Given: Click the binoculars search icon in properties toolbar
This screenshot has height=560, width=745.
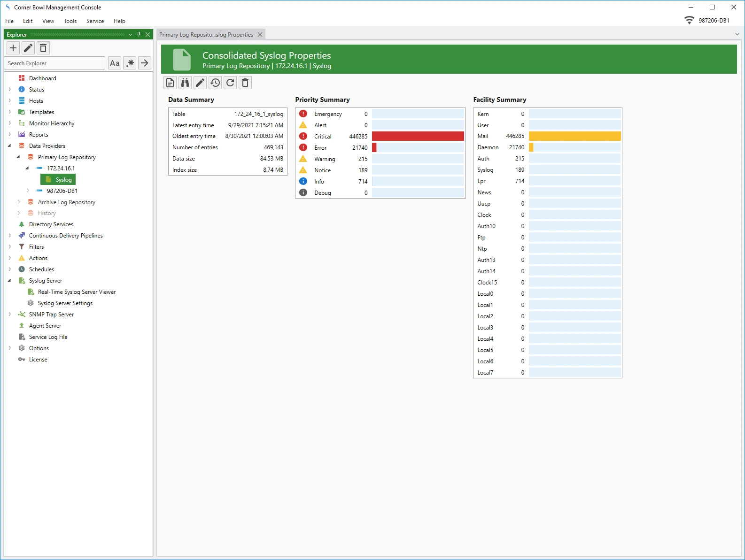Looking at the screenshot, I should tap(185, 83).
